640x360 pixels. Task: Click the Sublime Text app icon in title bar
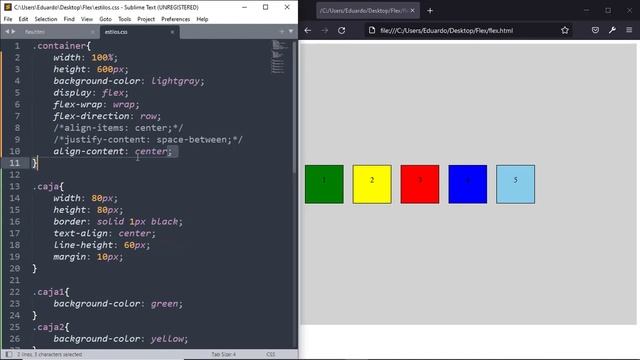pyautogui.click(x=7, y=7)
